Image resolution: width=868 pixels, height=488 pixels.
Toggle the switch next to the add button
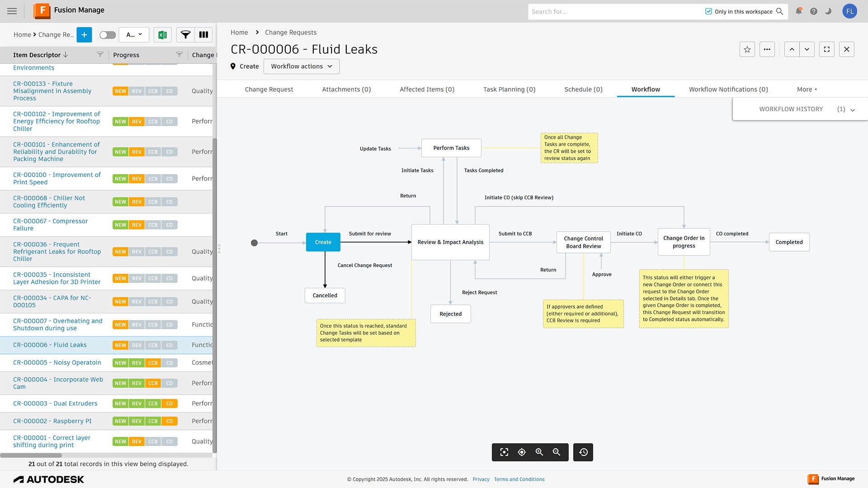pyautogui.click(x=108, y=35)
